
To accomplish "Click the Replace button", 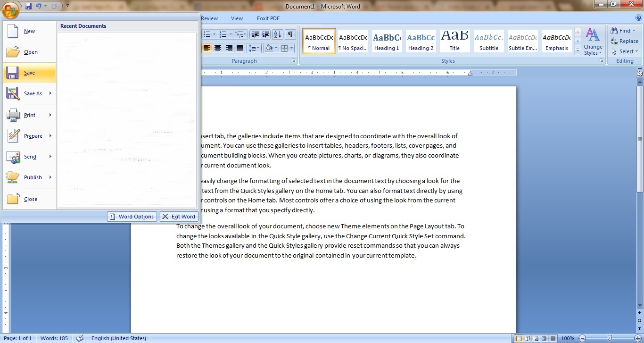I will coord(624,41).
